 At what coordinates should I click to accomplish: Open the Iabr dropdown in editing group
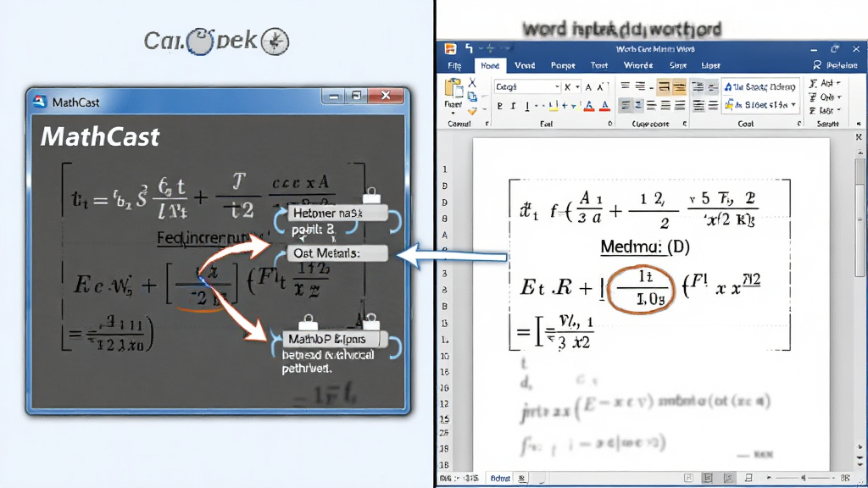click(x=825, y=111)
